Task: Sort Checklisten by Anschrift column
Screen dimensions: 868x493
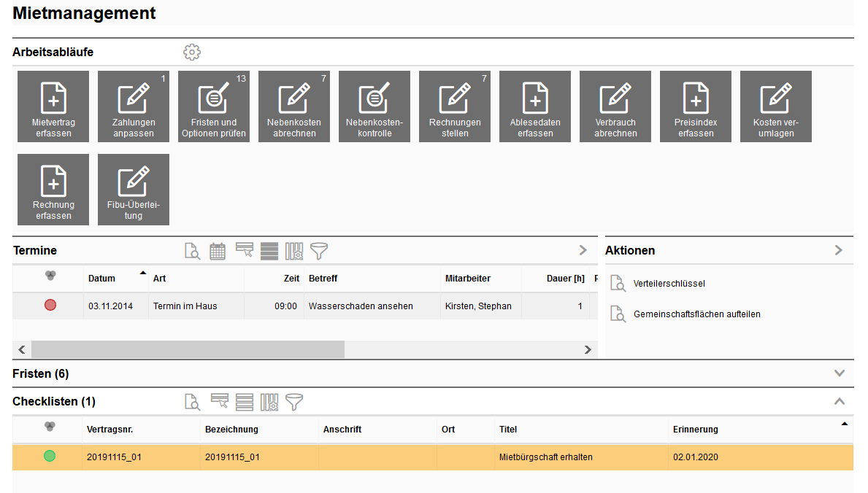Action: [x=342, y=430]
